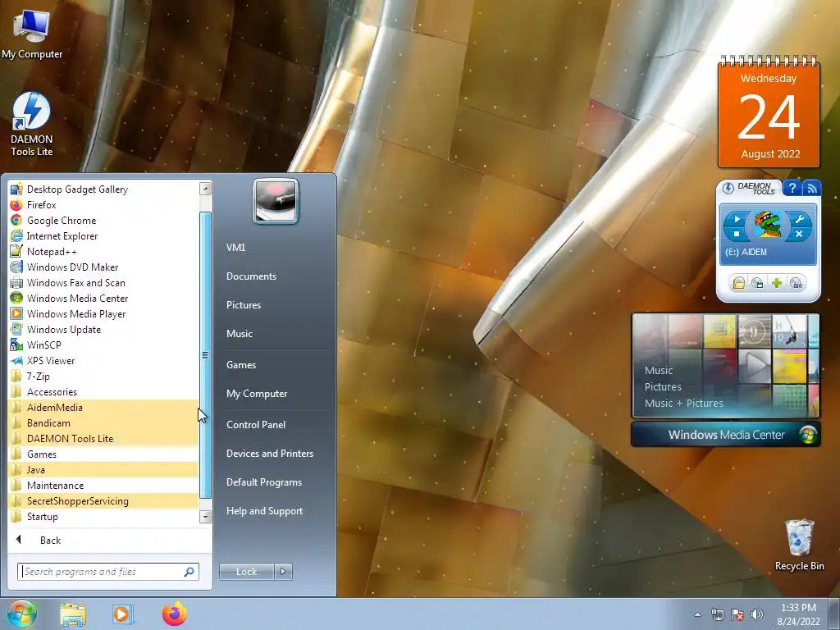Click the X remove icon in DAEMON gadget
Screen dimensions: 840x630
799,234
